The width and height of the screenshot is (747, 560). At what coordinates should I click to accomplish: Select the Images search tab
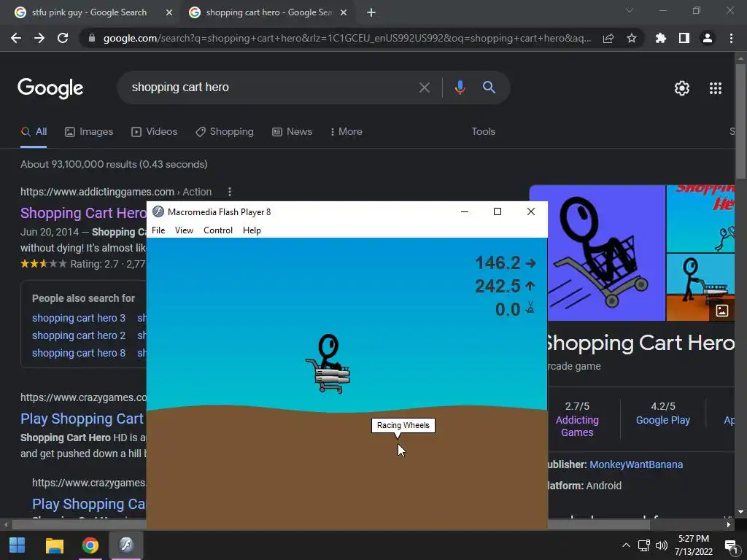click(x=89, y=131)
